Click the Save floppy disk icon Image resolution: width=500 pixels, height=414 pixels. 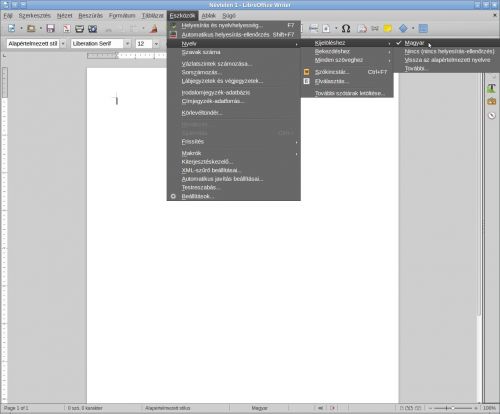50,29
